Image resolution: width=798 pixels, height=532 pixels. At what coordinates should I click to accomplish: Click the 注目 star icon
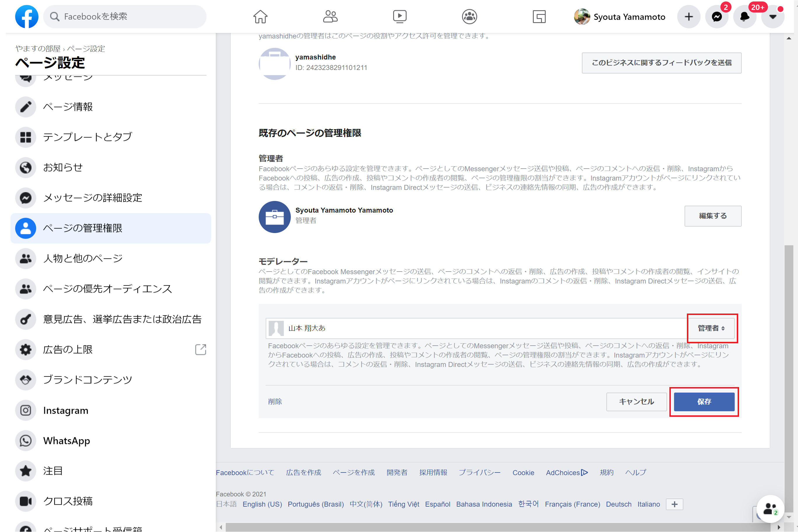tap(26, 471)
